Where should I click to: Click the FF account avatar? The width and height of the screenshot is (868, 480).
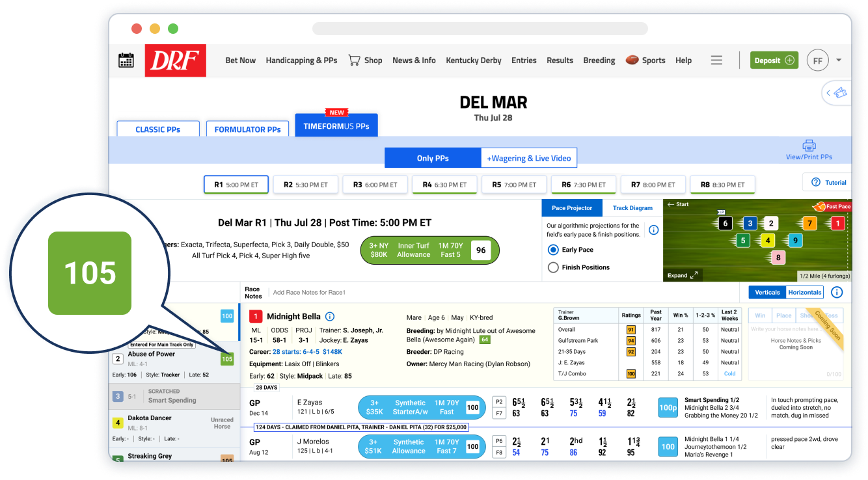tap(817, 60)
